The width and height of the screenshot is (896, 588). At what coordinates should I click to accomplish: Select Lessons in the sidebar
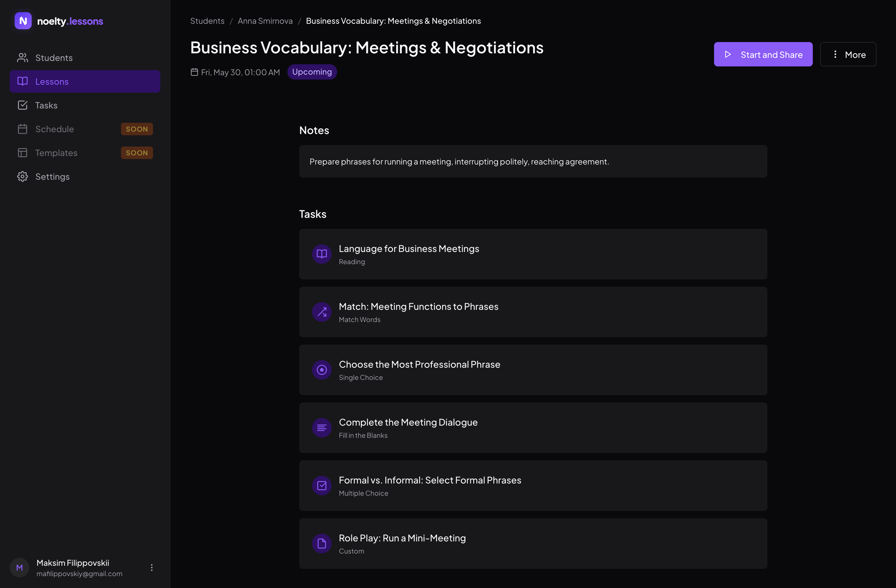point(85,81)
